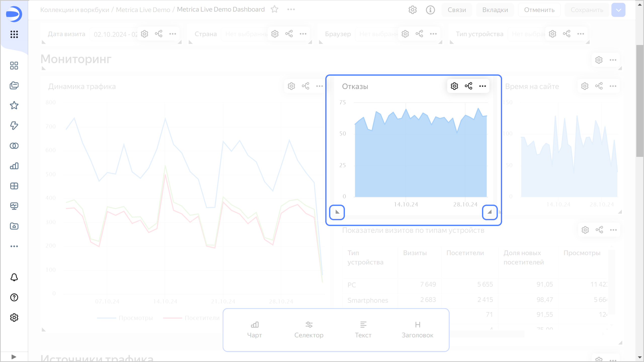Screen dimensions: 644x362
Task: Click bottom-right resize handle of Отказы widget
Action: [x=490, y=212]
